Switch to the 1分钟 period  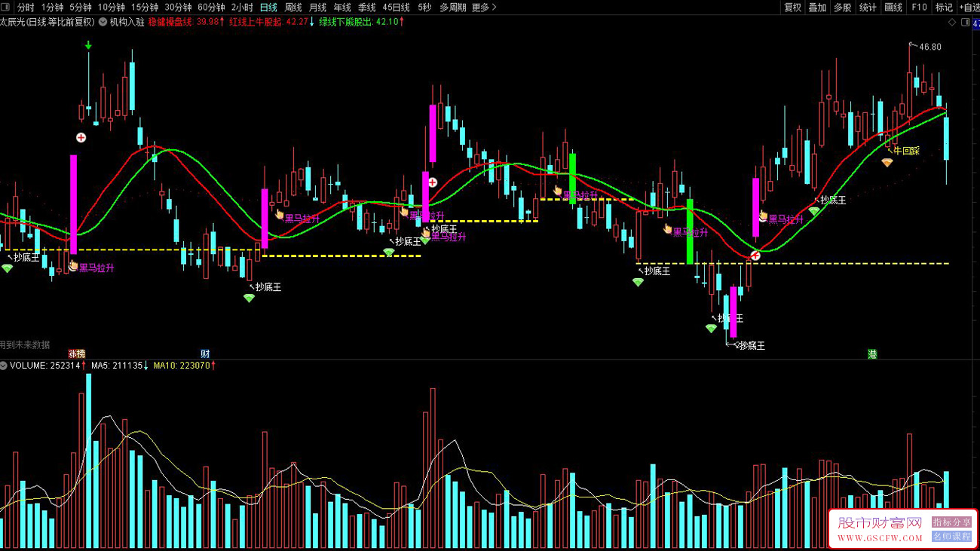pyautogui.click(x=53, y=8)
